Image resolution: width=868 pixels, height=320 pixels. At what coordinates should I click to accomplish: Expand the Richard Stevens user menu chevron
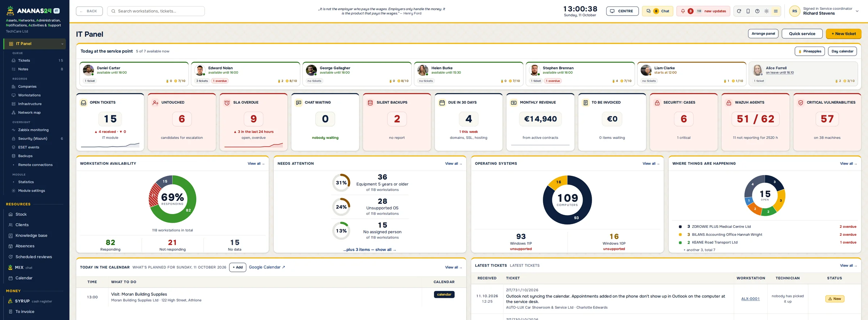pos(857,11)
